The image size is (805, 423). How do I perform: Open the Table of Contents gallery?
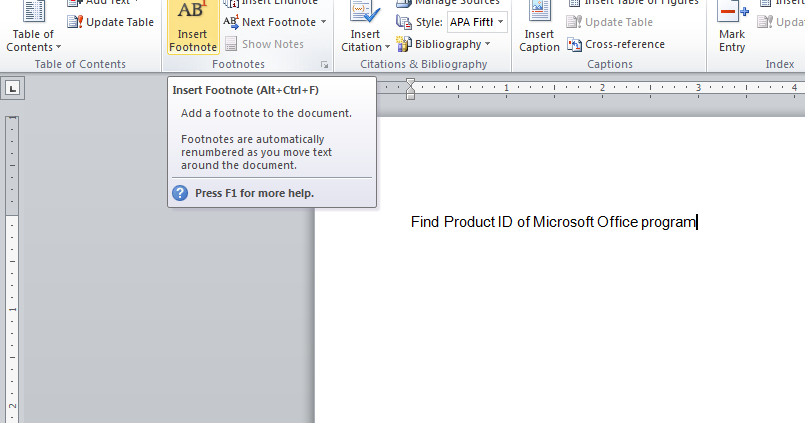pos(33,27)
